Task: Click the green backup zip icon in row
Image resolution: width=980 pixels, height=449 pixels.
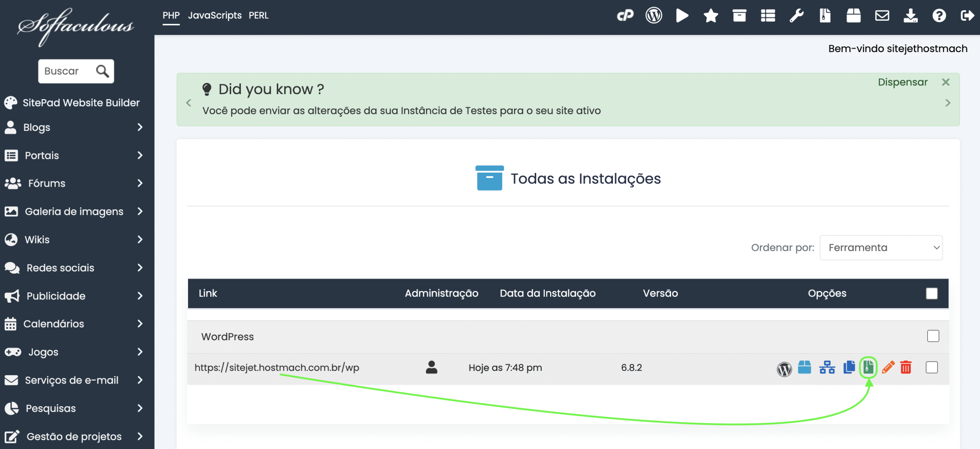Action: pyautogui.click(x=868, y=367)
